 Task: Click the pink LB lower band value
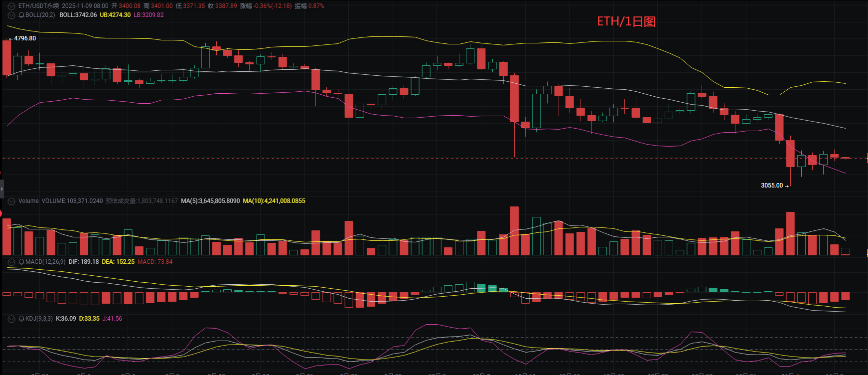click(148, 15)
